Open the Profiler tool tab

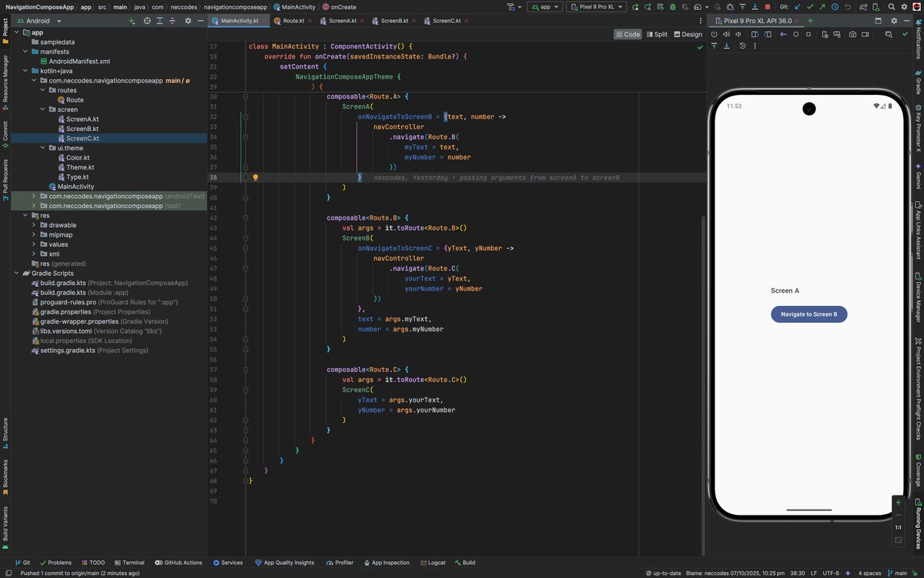click(340, 563)
